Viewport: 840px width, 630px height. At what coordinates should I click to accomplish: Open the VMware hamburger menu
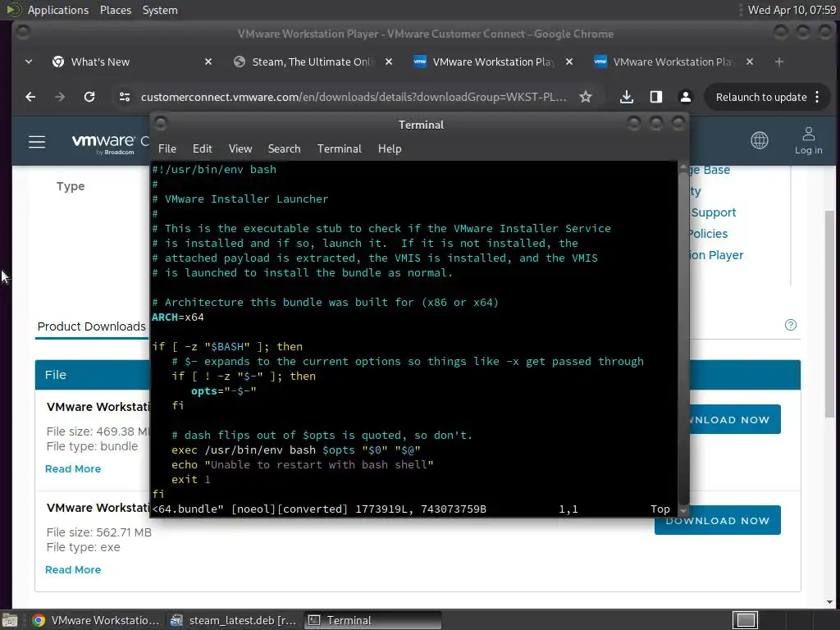(x=37, y=142)
